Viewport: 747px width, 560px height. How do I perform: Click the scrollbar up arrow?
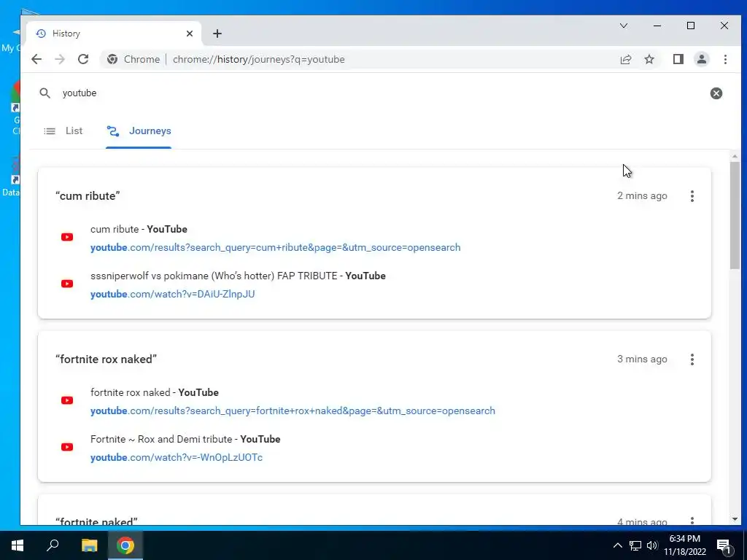[x=735, y=156]
